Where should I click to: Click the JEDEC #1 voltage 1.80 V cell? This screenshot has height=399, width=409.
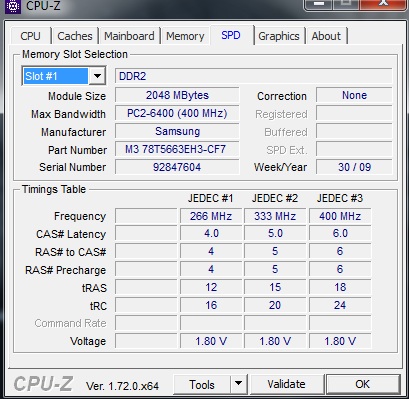211,341
